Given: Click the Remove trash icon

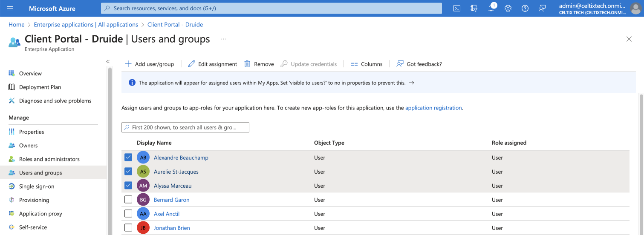Looking at the screenshot, I should click(x=247, y=64).
